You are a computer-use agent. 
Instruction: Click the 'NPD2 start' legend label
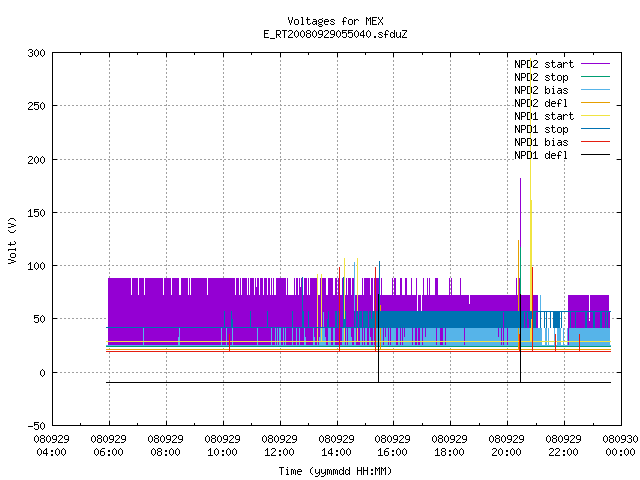click(544, 64)
